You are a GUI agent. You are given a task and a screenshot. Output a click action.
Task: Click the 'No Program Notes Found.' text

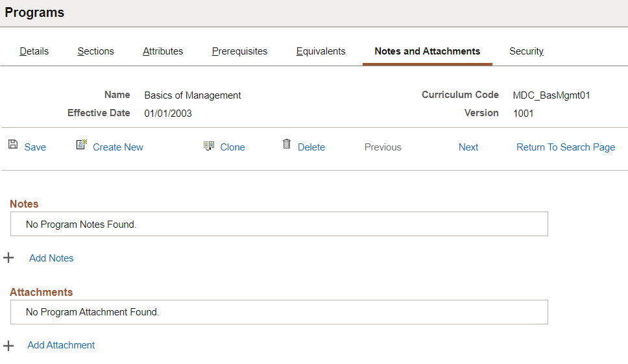pyautogui.click(x=81, y=224)
